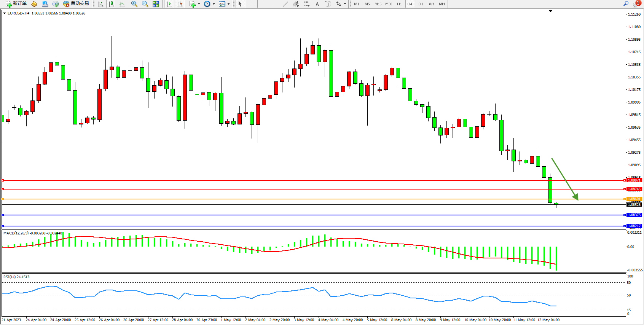This screenshot has width=644, height=325.
Task: Pick the text label tool
Action: (x=317, y=4)
